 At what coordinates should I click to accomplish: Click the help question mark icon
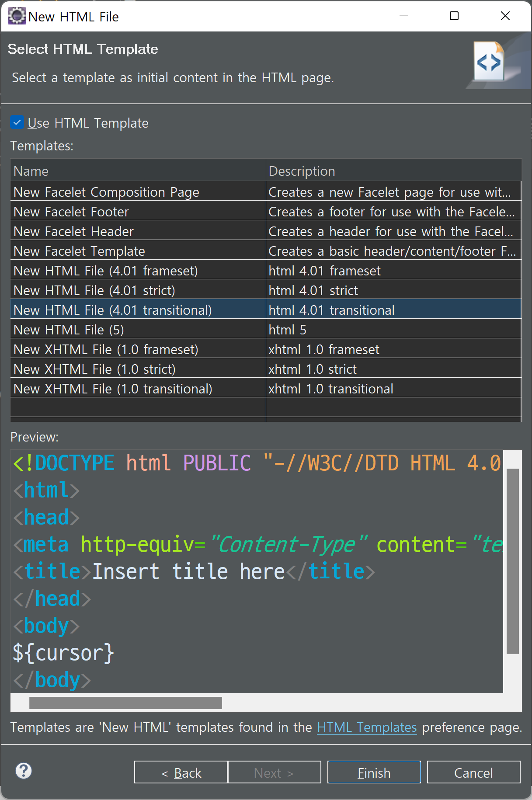[x=24, y=771]
